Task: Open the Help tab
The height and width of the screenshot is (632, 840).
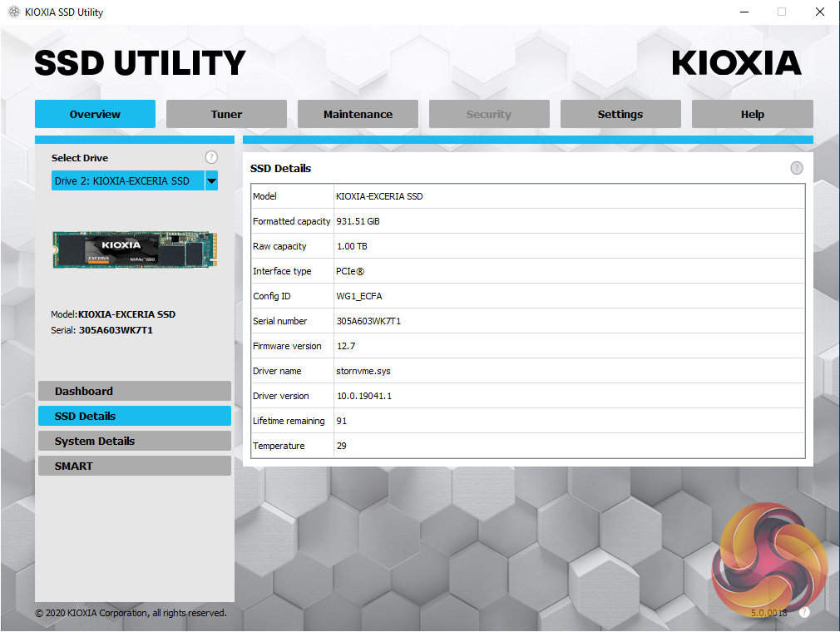Action: (x=752, y=114)
